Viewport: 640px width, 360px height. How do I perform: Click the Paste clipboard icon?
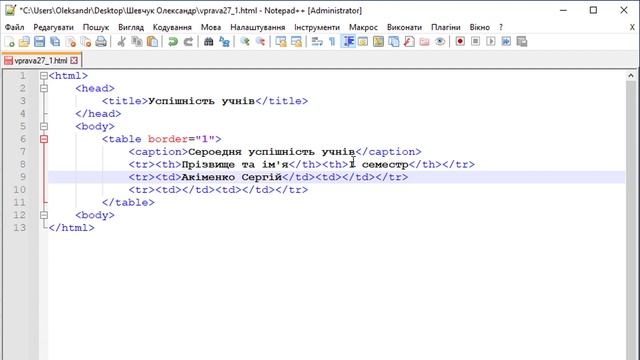[x=152, y=42]
